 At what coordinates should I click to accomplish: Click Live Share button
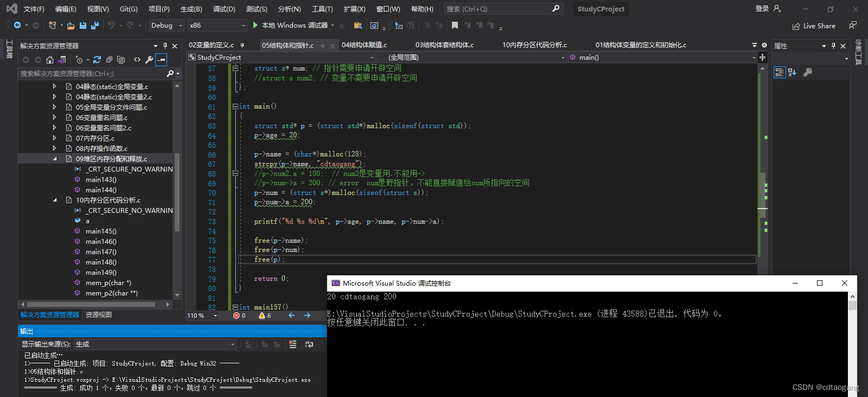(x=814, y=26)
